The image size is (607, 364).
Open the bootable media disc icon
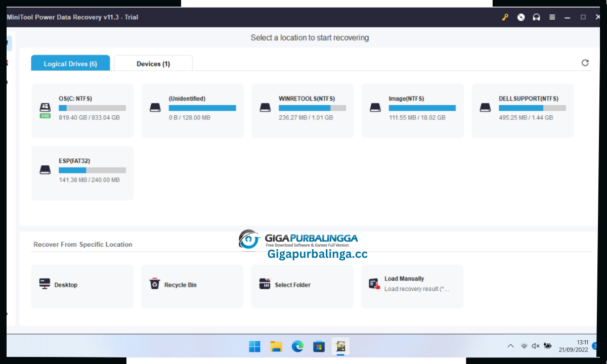[521, 17]
